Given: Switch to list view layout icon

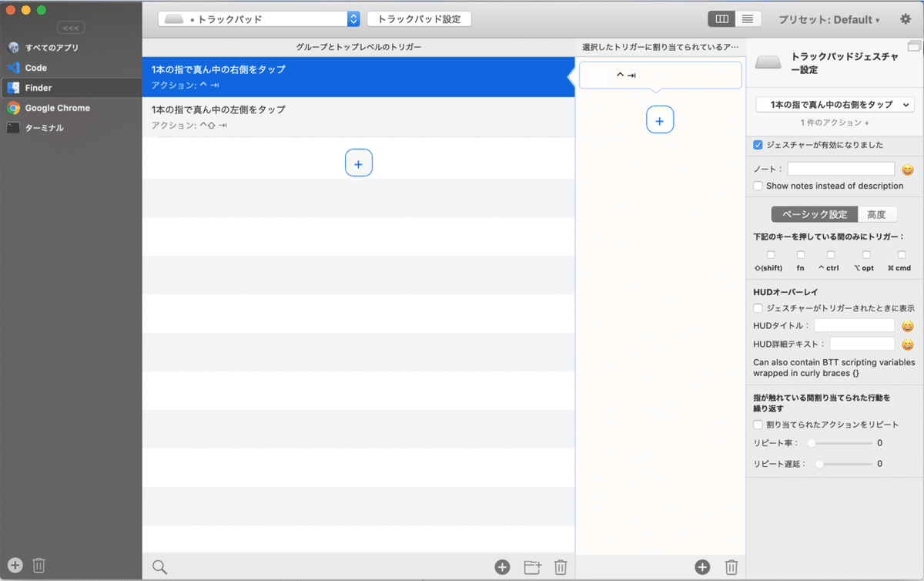Looking at the screenshot, I should tap(748, 19).
